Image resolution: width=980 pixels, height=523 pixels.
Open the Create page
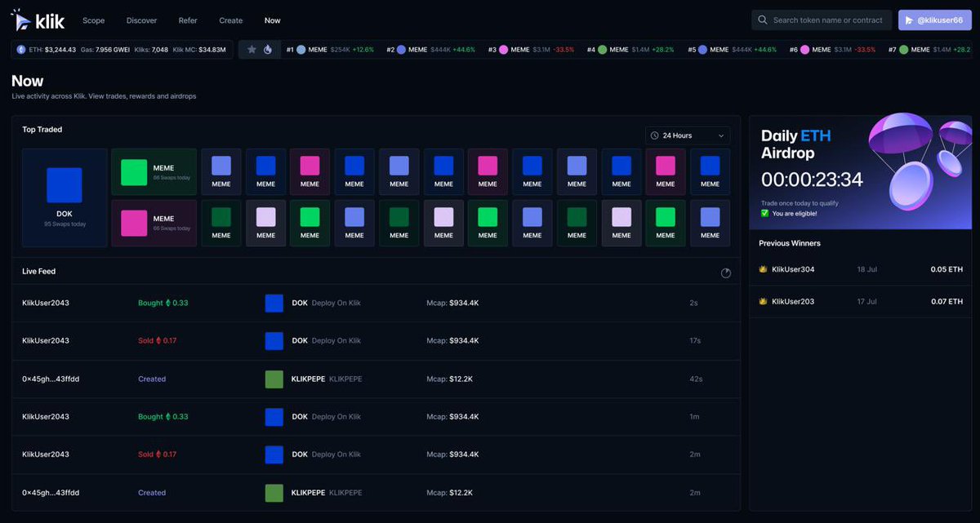[x=231, y=20]
